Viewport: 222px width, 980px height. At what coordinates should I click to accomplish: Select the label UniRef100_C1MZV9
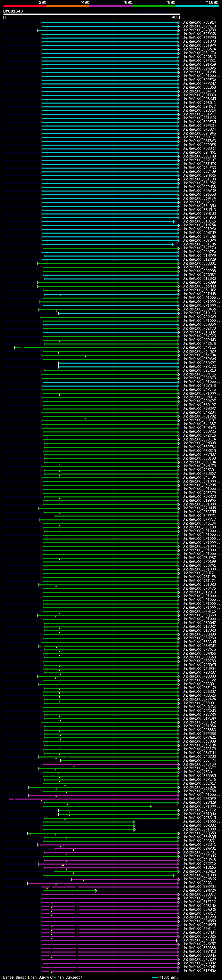tap(199, 256)
